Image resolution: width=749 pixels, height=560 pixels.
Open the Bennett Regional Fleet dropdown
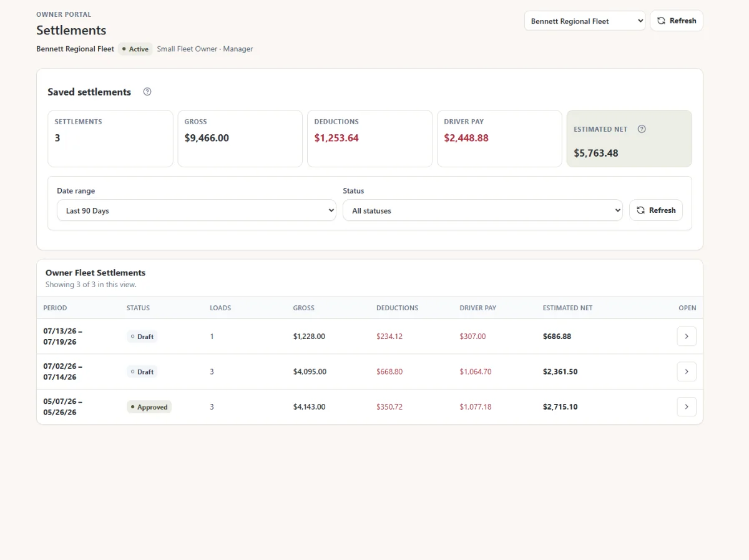[585, 21]
